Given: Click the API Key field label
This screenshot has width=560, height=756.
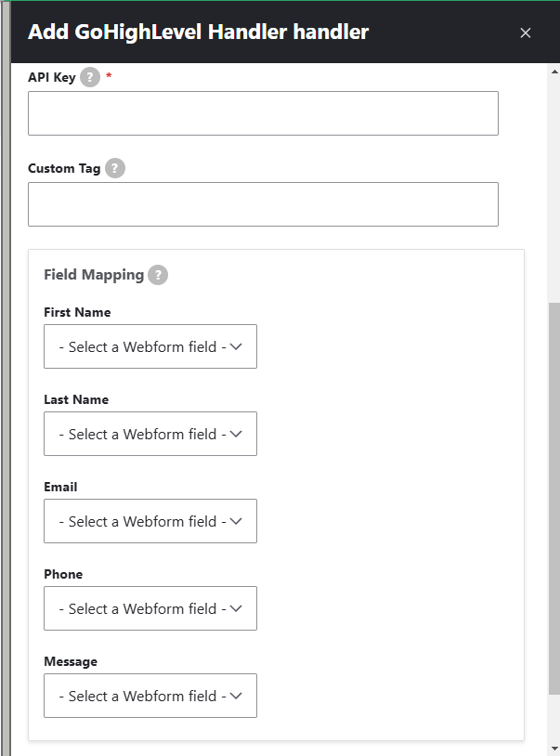Looking at the screenshot, I should coord(52,77).
